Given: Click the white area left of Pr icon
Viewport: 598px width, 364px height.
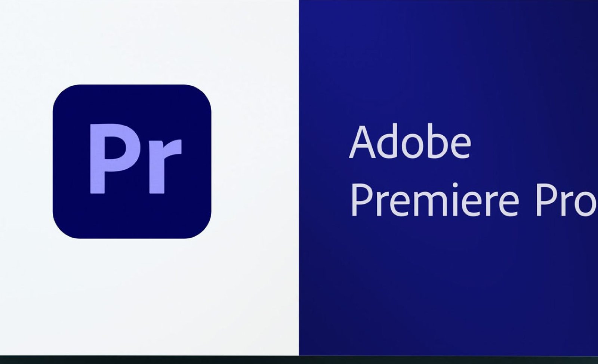Looking at the screenshot, I should [26, 161].
